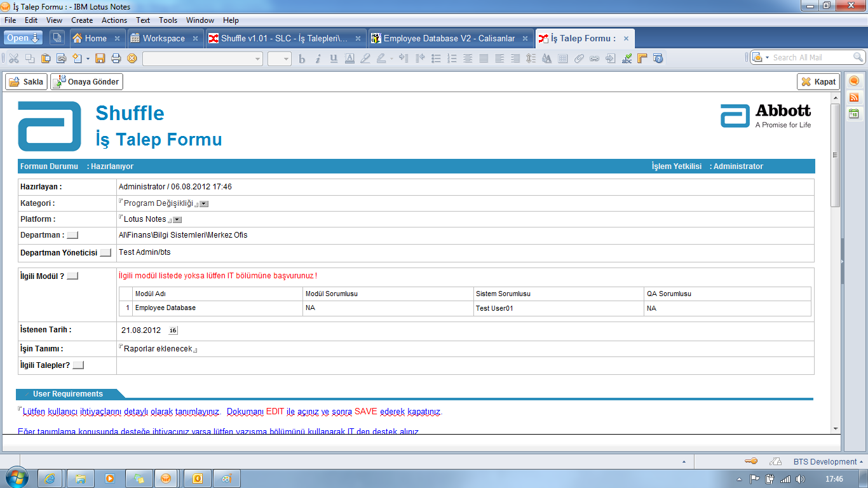Open the calendar icon in right sidebar

click(853, 114)
